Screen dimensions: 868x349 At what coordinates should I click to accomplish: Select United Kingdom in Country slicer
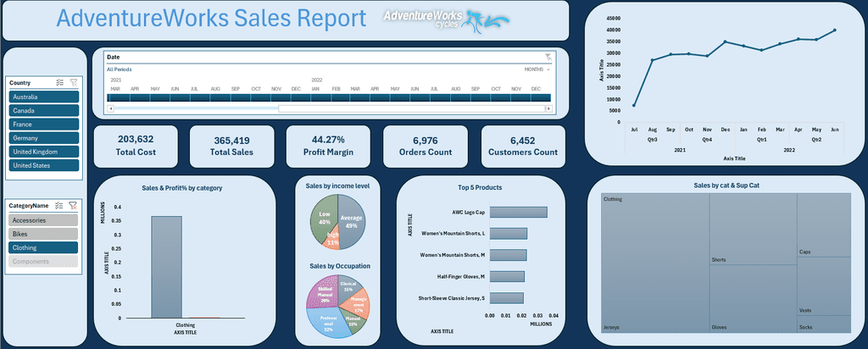[44, 152]
